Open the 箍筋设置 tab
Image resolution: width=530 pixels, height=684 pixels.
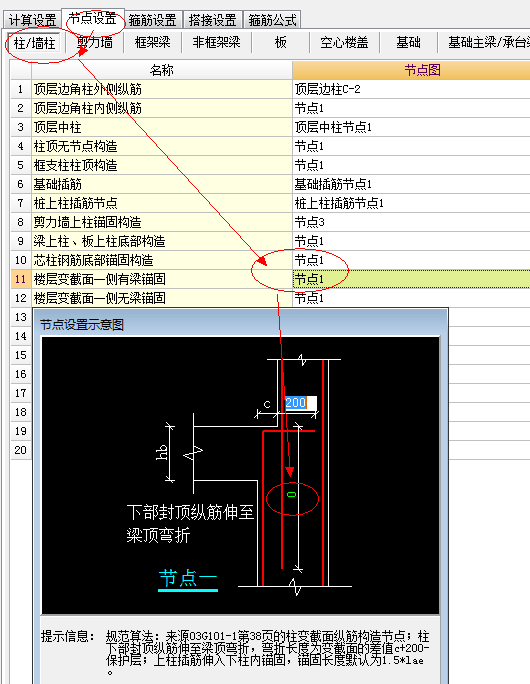tap(152, 20)
